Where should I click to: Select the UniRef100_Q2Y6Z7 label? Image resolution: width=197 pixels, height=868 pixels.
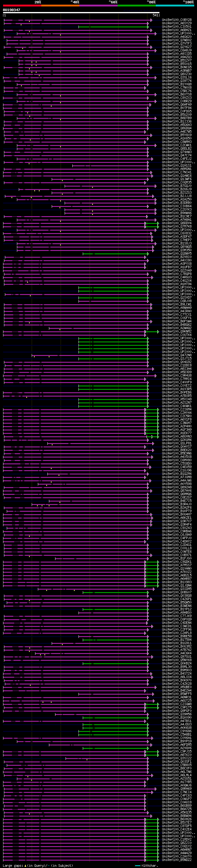coord(176,47)
